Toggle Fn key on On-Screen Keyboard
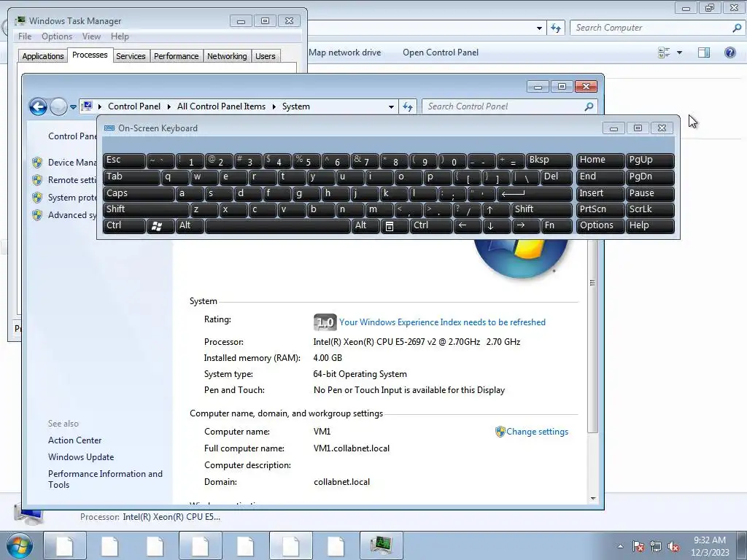Screen dimensions: 747x560 (x=557, y=226)
